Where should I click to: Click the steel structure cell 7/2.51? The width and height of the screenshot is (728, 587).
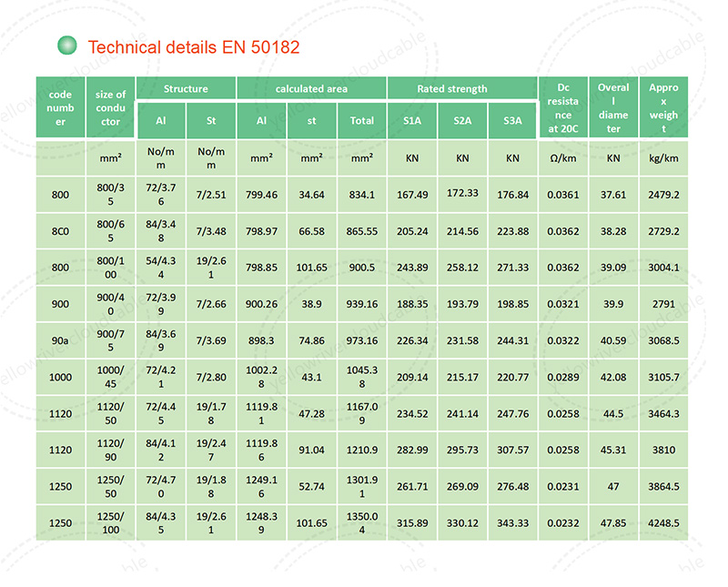(211, 195)
